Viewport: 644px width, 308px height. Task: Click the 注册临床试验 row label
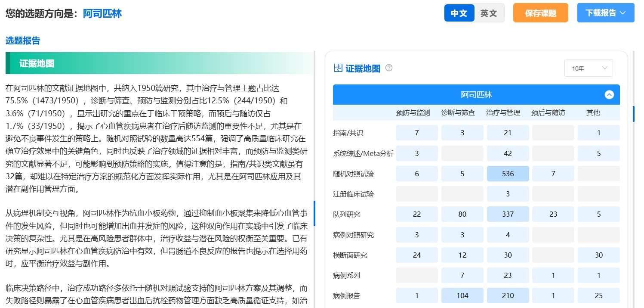click(354, 194)
